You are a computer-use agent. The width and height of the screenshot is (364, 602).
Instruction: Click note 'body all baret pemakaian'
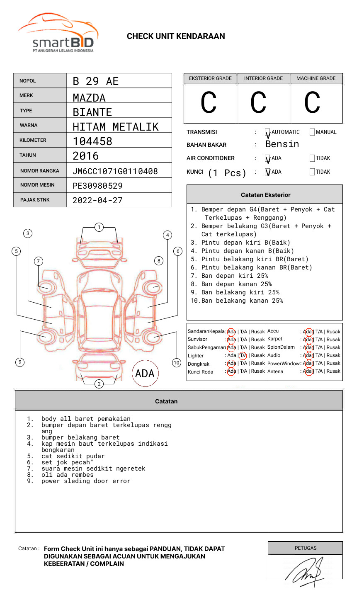[x=86, y=419]
